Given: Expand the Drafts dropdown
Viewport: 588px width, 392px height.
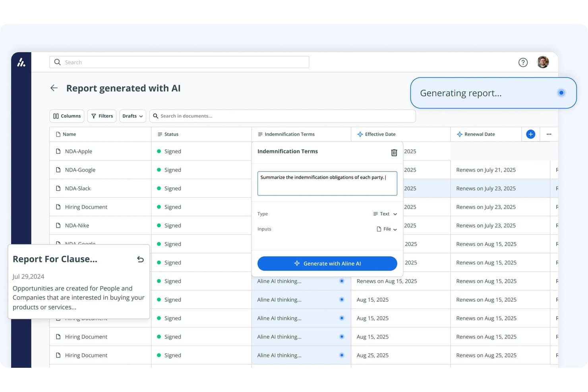Looking at the screenshot, I should point(133,116).
